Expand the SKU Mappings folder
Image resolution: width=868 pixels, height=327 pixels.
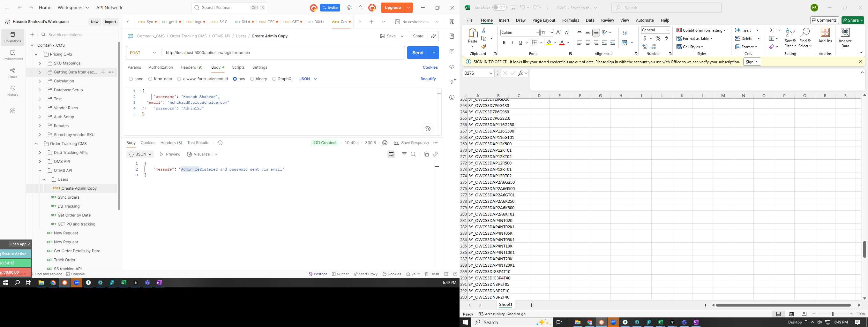tap(40, 63)
